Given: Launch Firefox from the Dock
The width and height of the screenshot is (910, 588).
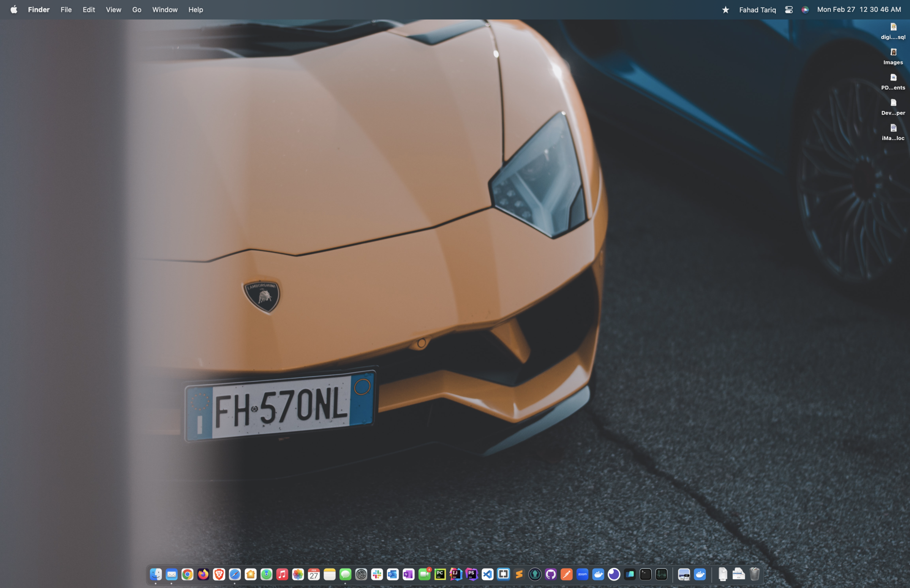Looking at the screenshot, I should coord(203,574).
